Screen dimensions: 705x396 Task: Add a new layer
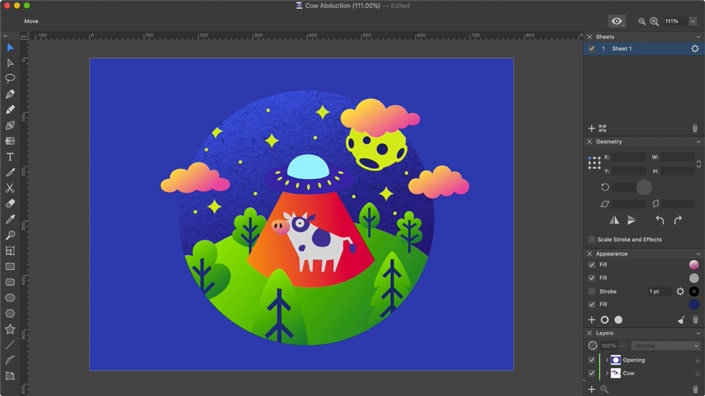click(x=591, y=389)
